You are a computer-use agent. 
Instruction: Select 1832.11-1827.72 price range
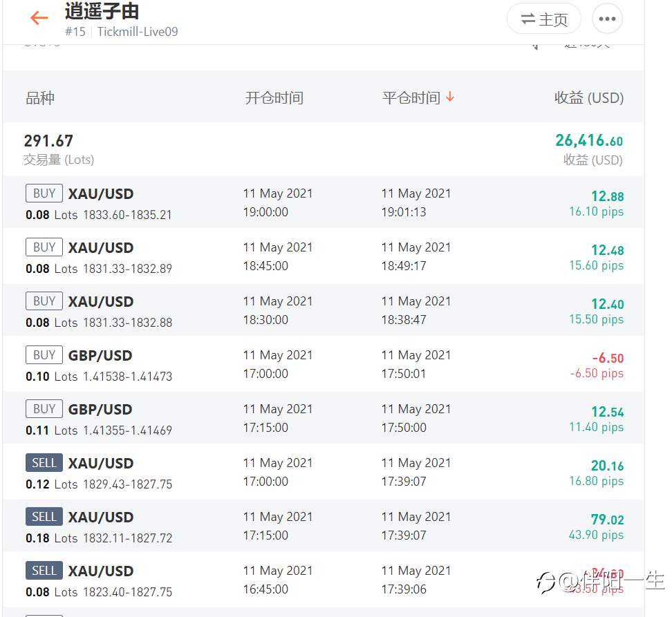[x=128, y=538]
